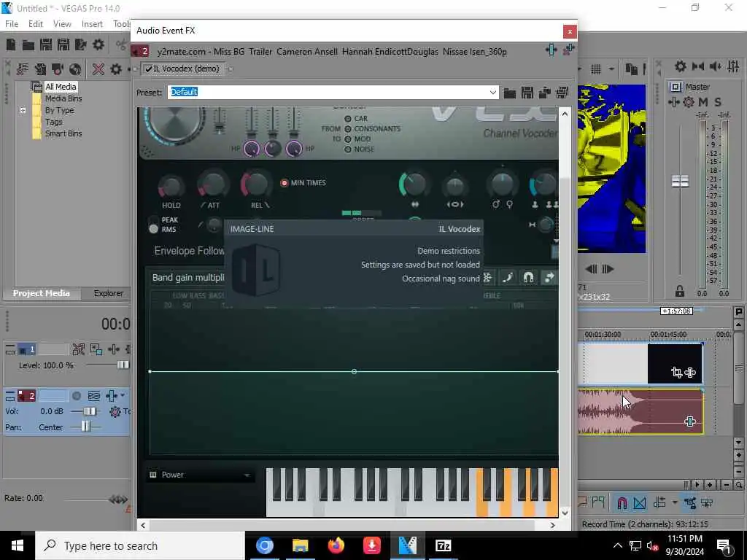Switch to the Explorer tab
Image resolution: width=747 pixels, height=560 pixels.
pos(109,293)
